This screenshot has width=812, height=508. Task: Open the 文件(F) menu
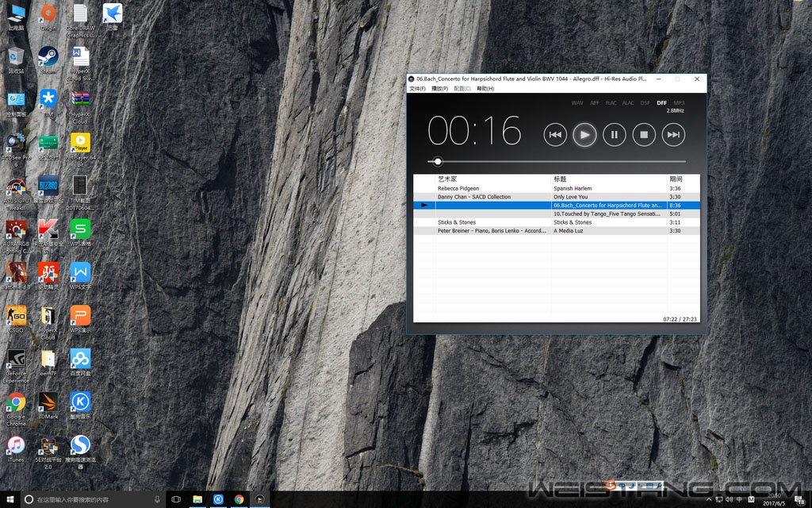pyautogui.click(x=417, y=89)
